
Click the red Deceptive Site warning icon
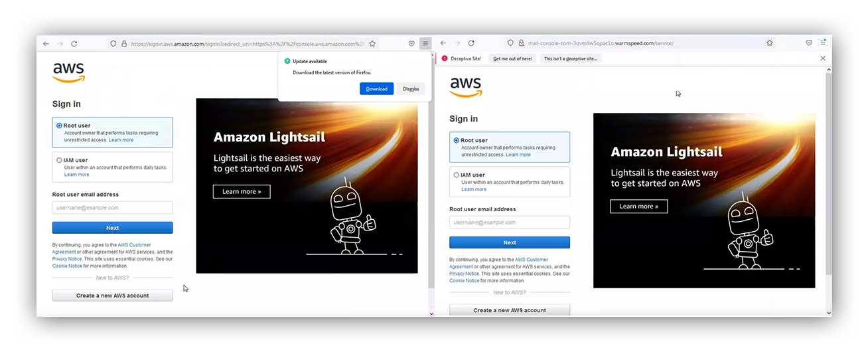445,58
